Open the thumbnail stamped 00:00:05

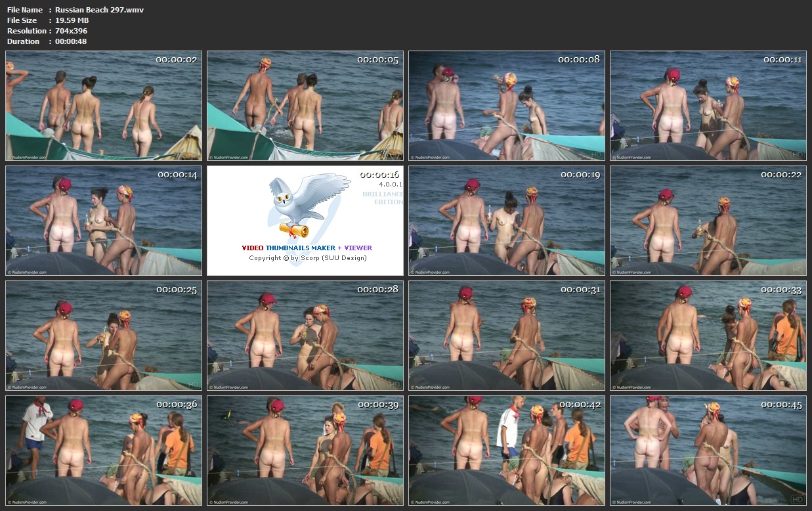(x=305, y=106)
